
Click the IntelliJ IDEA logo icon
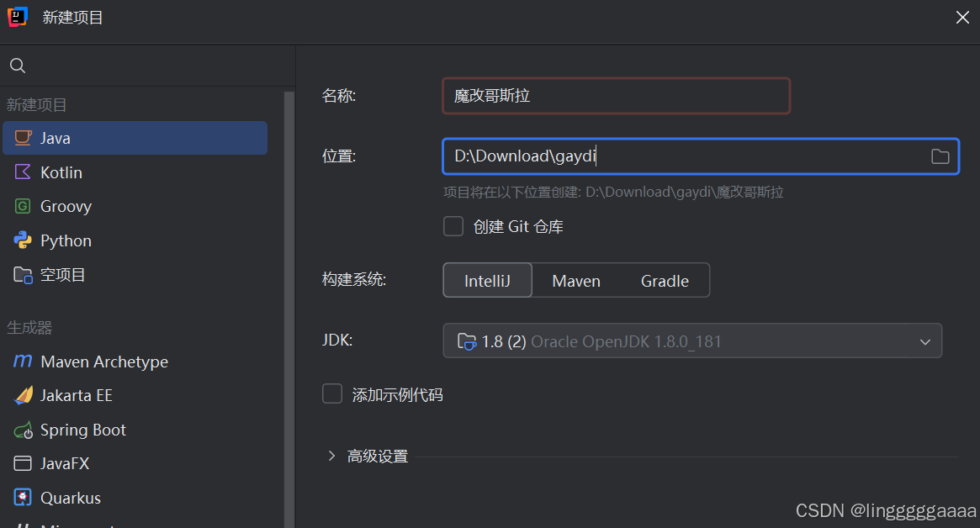click(18, 17)
